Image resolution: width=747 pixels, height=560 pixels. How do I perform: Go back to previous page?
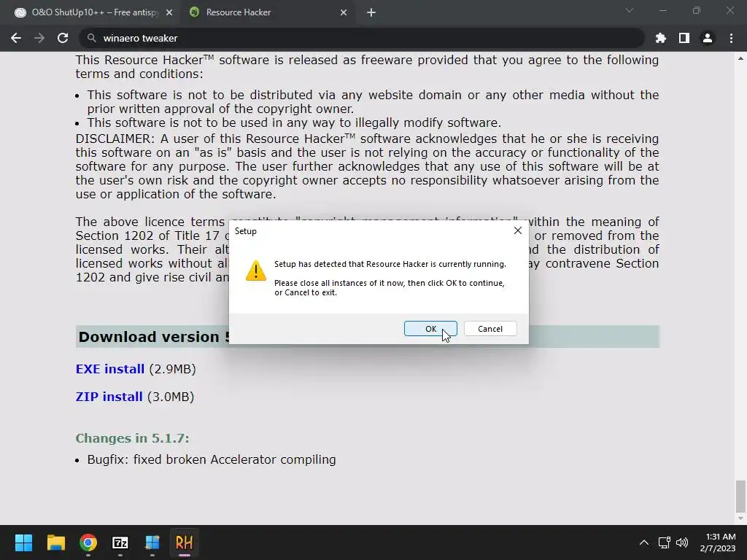16,38
